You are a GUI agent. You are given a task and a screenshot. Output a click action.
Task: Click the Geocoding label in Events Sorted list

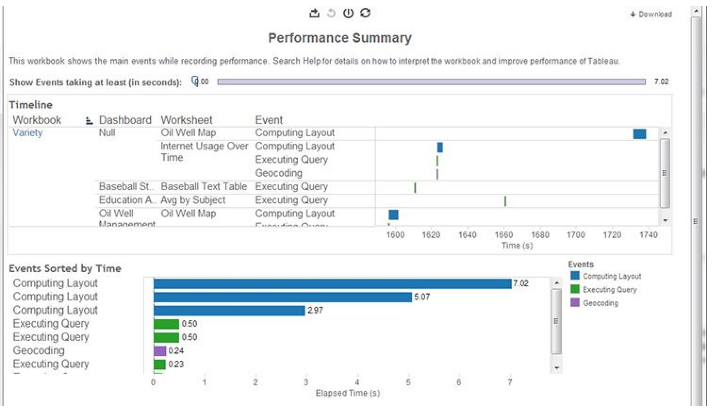click(x=38, y=351)
